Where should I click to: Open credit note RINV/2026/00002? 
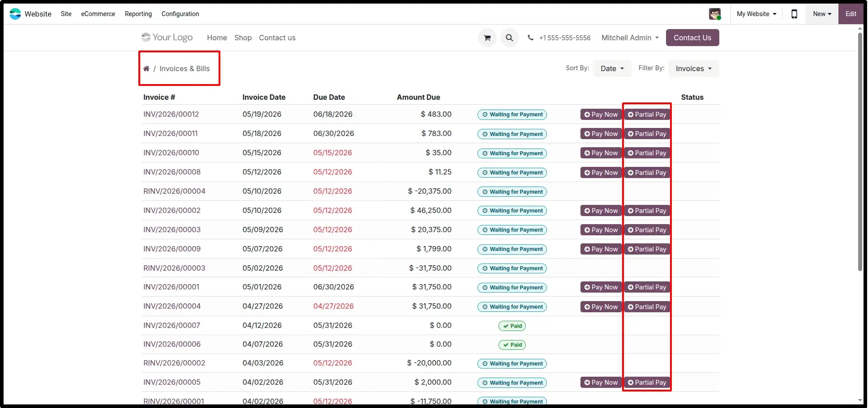(174, 363)
